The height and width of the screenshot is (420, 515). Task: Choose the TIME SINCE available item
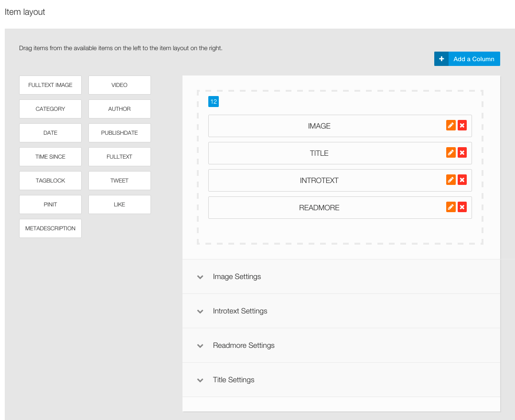coord(50,157)
